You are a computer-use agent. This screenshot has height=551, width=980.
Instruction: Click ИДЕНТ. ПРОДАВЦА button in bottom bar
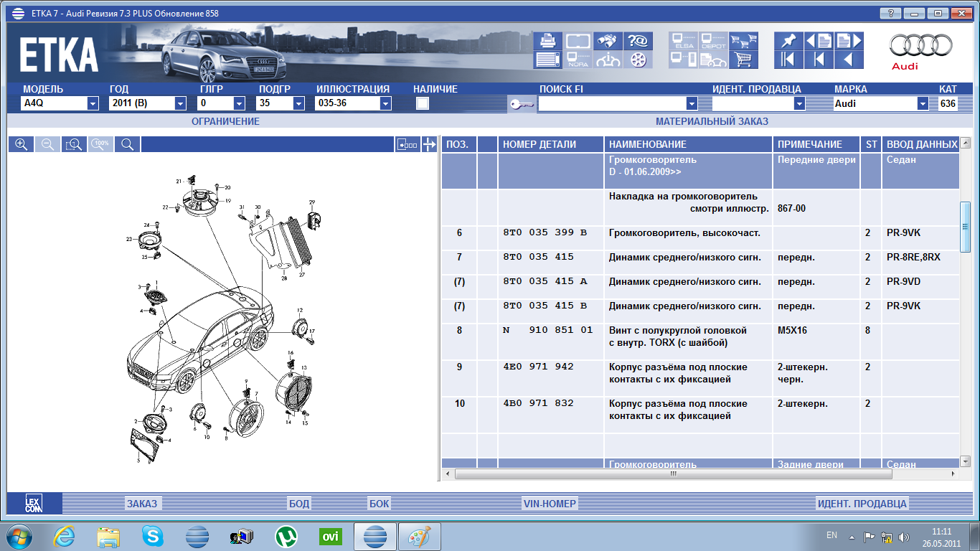tap(862, 504)
